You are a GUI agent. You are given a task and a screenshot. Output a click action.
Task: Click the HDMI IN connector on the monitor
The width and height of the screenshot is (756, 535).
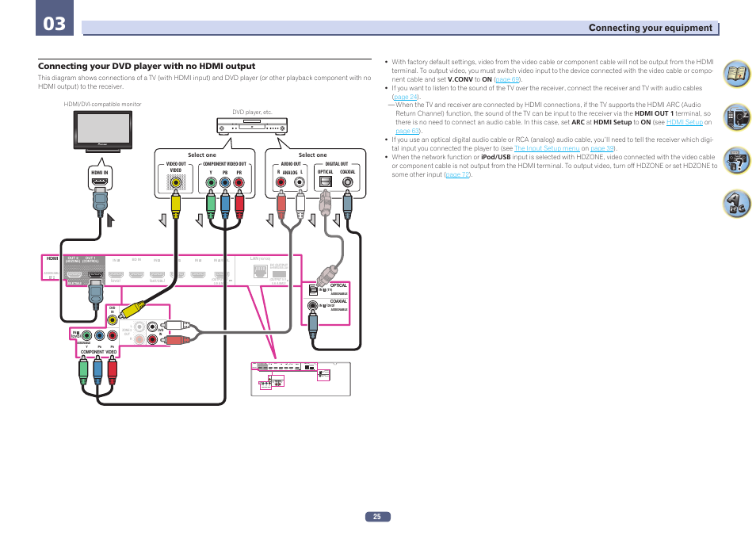(x=100, y=182)
